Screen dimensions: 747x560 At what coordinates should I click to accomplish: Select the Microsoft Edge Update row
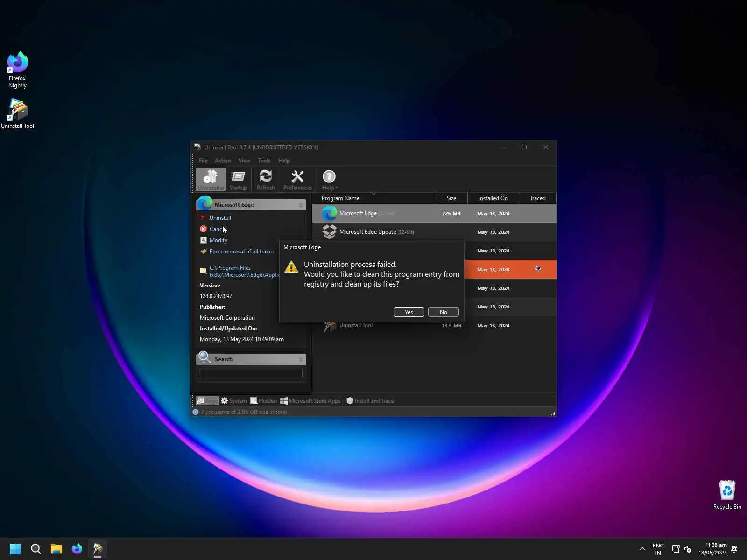click(x=434, y=232)
